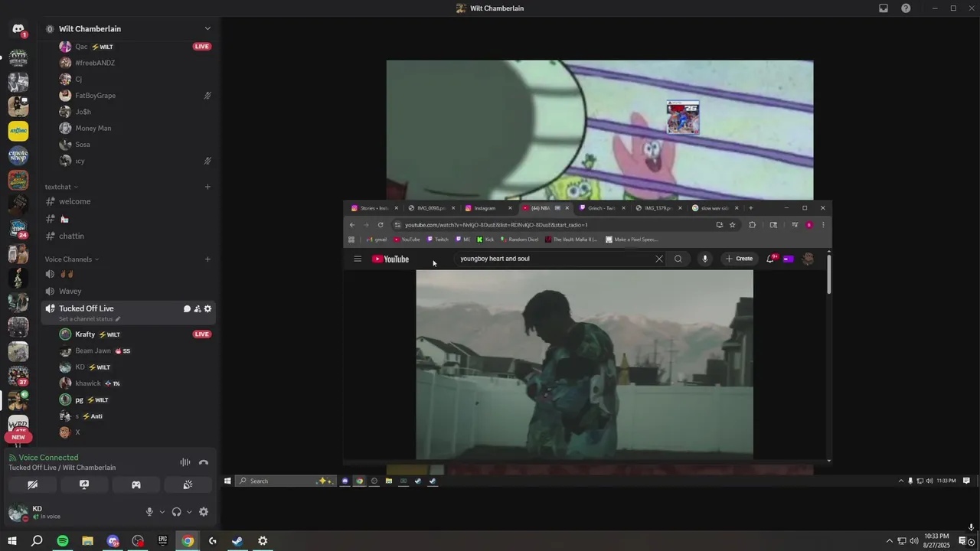This screenshot has width=980, height=551.
Task: Open Spotify from the taskbar
Action: [x=63, y=541]
